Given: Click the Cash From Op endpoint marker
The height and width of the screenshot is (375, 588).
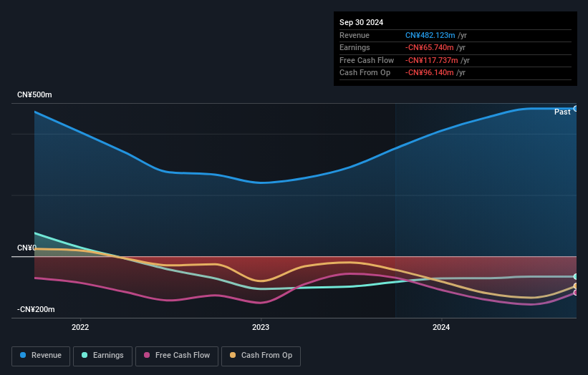Looking at the screenshot, I should point(576,286).
